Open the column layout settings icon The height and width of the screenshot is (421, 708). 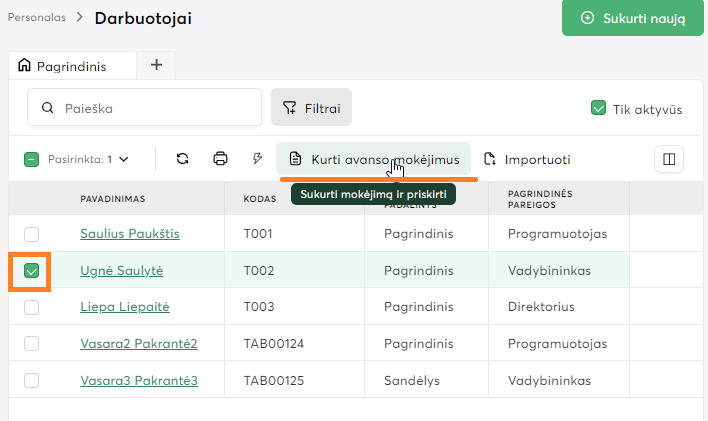coord(669,159)
